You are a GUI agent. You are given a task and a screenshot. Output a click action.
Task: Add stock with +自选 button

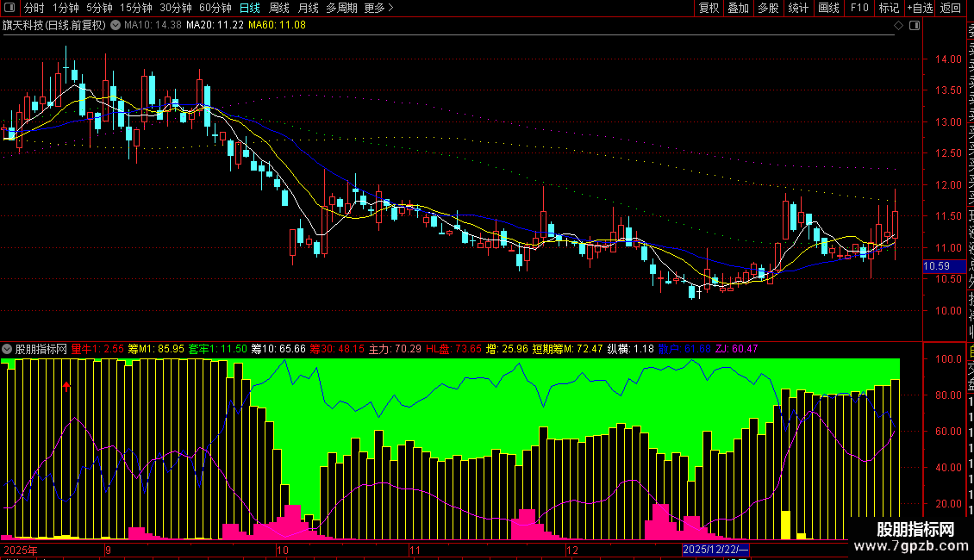tap(920, 8)
